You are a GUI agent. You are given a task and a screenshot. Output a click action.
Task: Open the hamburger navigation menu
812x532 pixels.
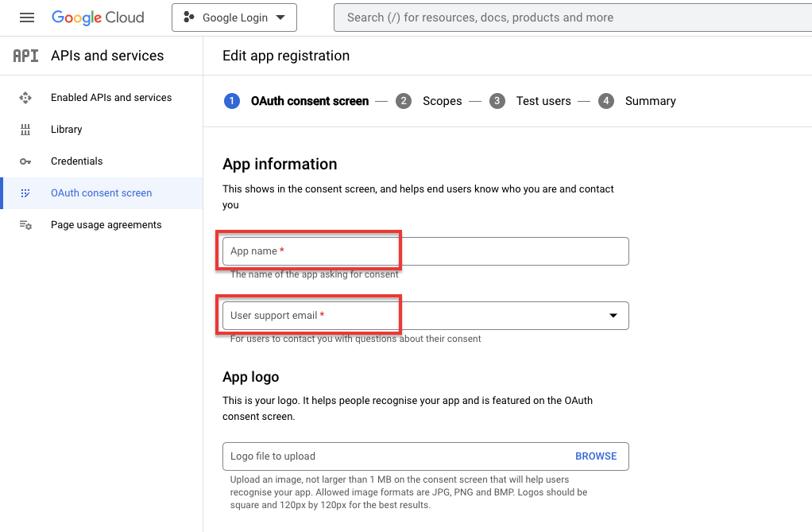tap(27, 17)
